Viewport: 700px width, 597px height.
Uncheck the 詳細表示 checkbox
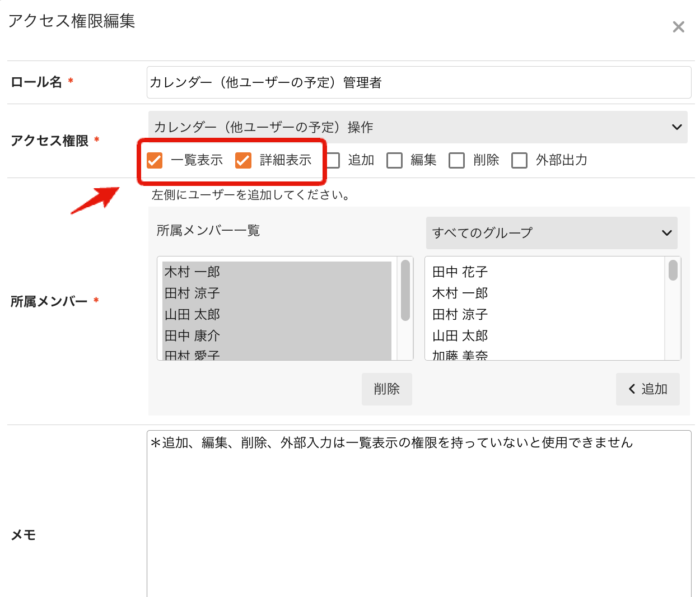[x=243, y=161]
